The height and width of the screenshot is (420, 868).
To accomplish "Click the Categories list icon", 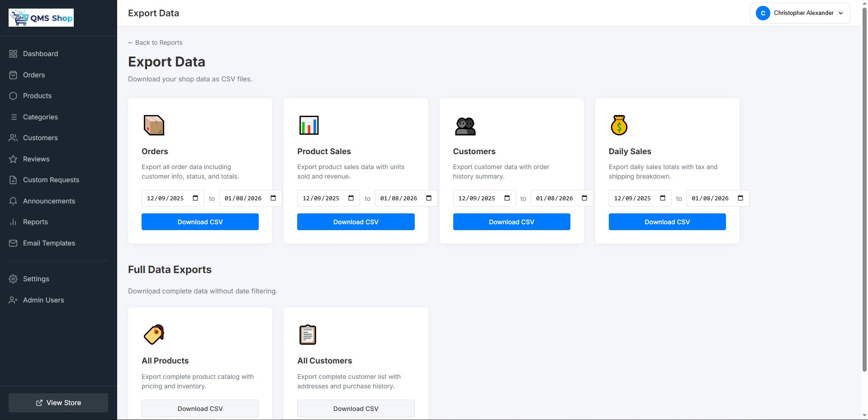I will pyautogui.click(x=13, y=117).
